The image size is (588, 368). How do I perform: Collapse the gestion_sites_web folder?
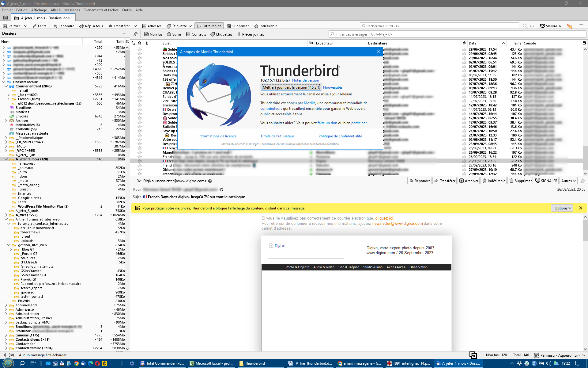9,245
